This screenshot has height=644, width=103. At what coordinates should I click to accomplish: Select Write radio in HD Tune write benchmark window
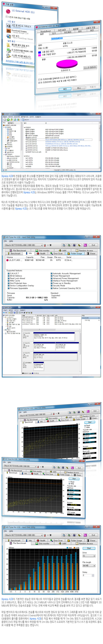point(69,483)
